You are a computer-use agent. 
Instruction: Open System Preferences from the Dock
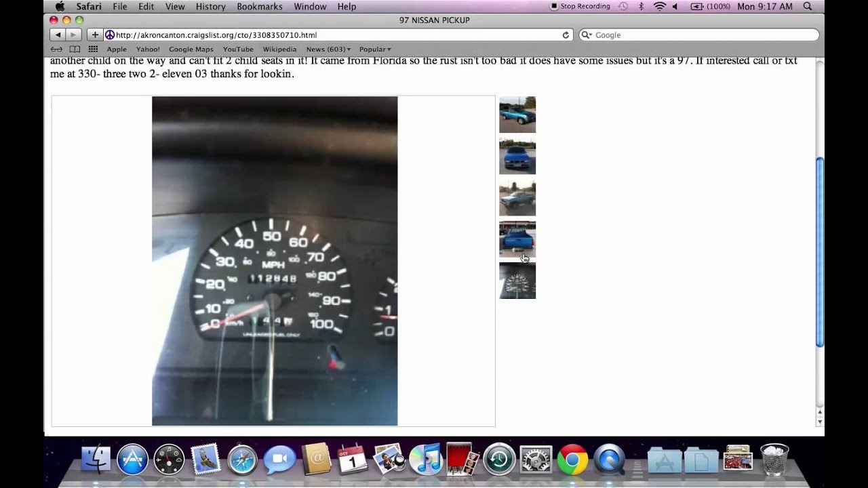click(x=536, y=460)
